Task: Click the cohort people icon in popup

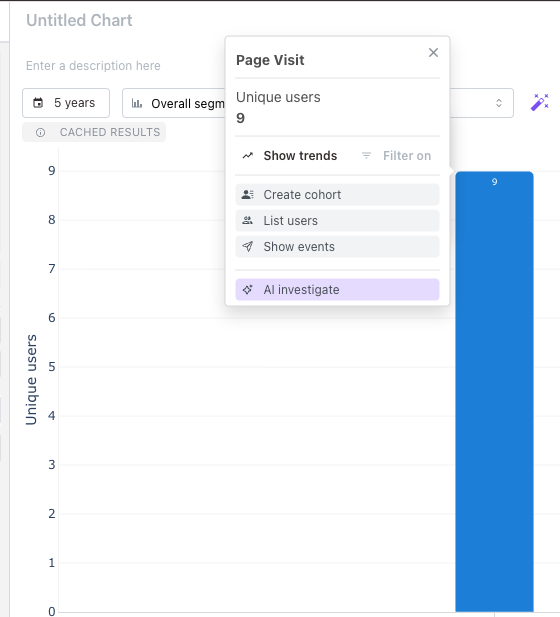Action: click(248, 194)
